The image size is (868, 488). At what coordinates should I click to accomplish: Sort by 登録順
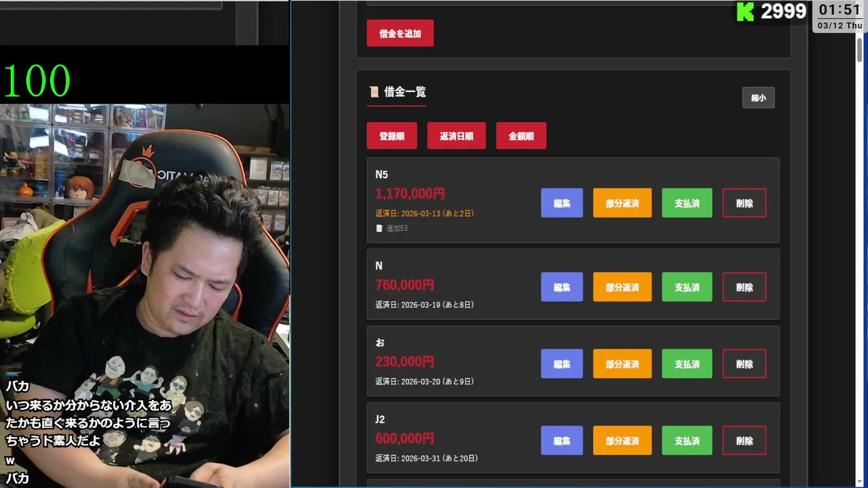click(392, 136)
